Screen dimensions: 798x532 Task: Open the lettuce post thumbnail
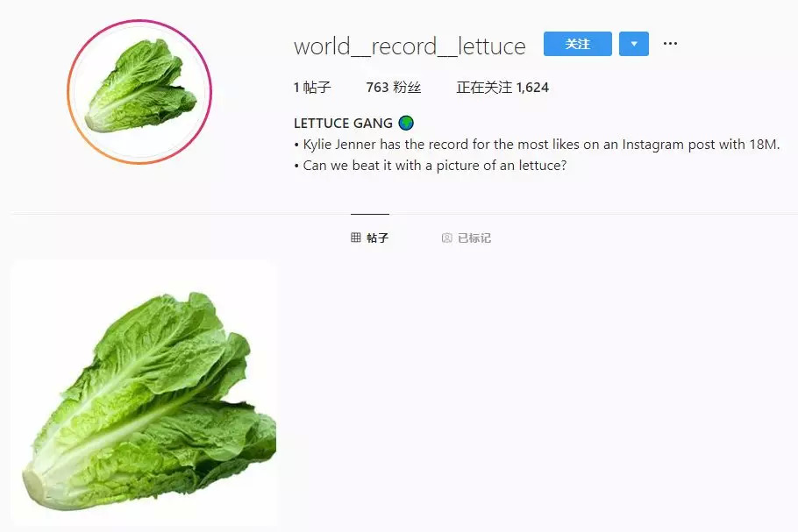[144, 392]
